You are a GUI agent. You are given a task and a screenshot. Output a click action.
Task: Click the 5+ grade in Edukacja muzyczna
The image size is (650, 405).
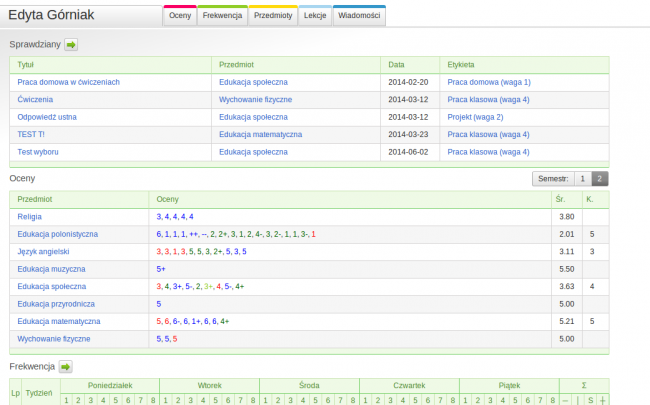161,269
